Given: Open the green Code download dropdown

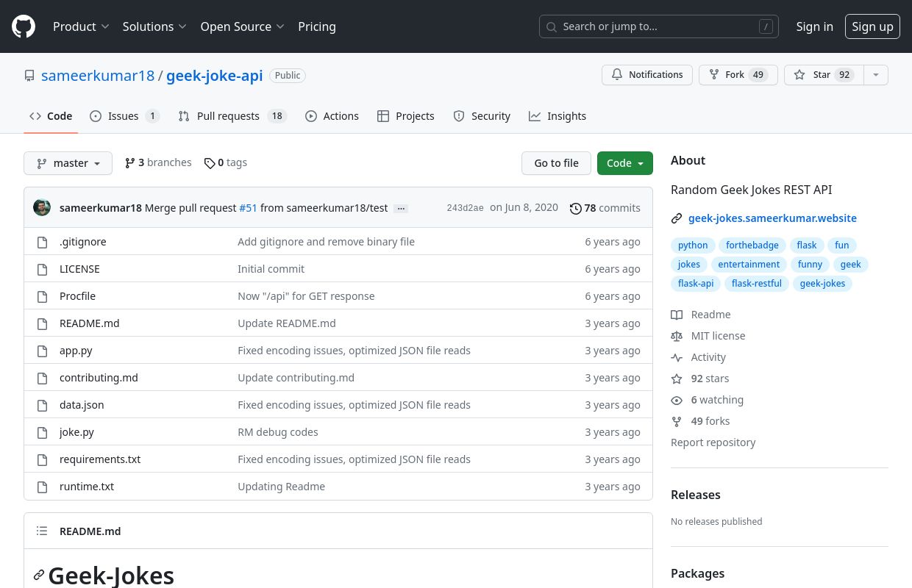Looking at the screenshot, I should point(625,163).
